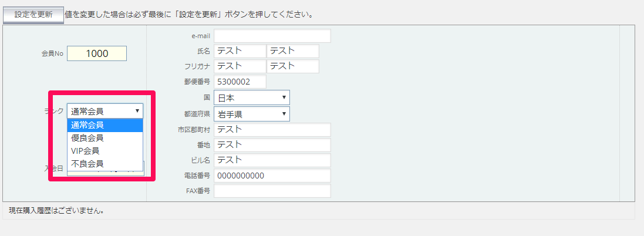
Task: Select the ビル名 input box
Action: pos(272,160)
